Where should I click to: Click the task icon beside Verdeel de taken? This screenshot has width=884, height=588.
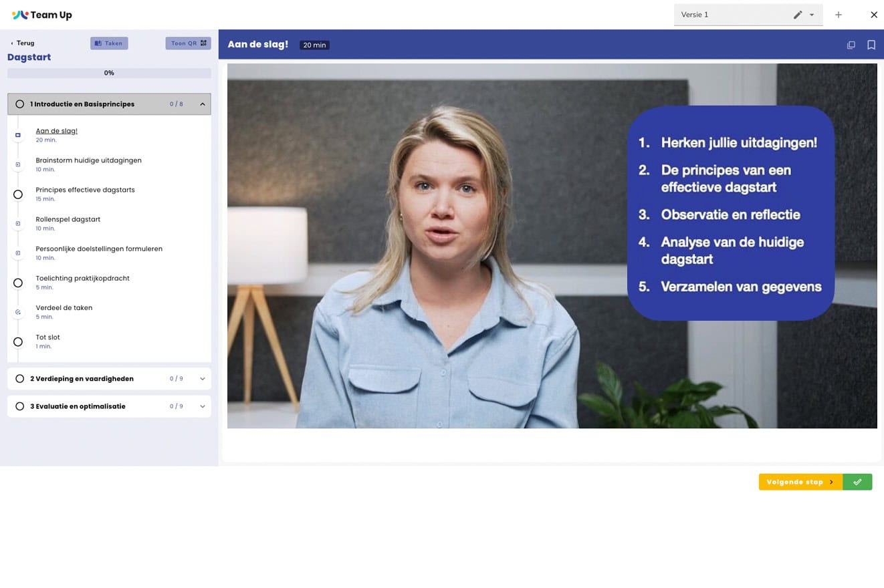18,312
